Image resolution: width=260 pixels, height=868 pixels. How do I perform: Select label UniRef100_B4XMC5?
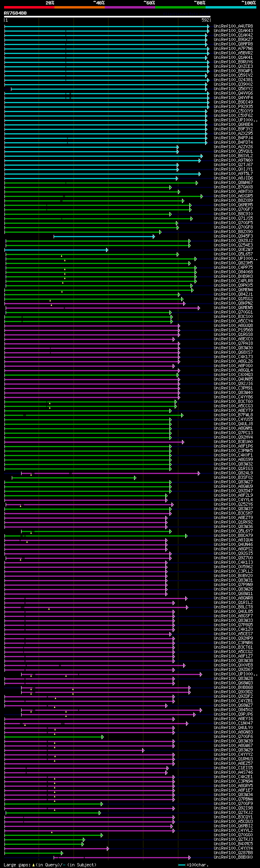[233, 844]
